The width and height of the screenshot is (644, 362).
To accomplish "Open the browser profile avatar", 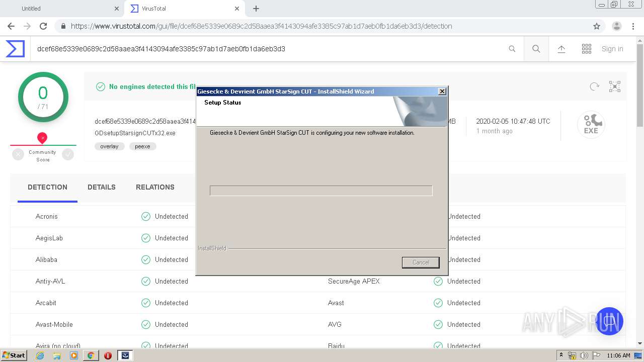I will 617,26.
